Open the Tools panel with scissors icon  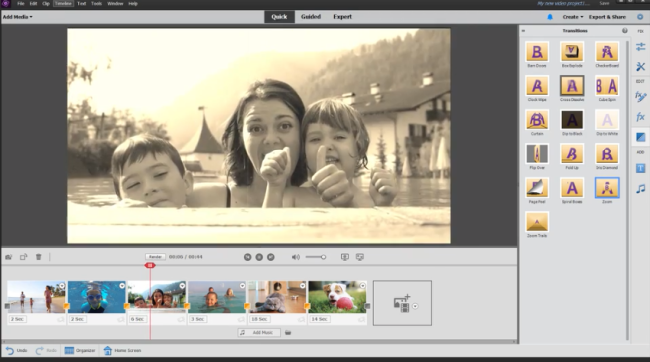point(640,66)
